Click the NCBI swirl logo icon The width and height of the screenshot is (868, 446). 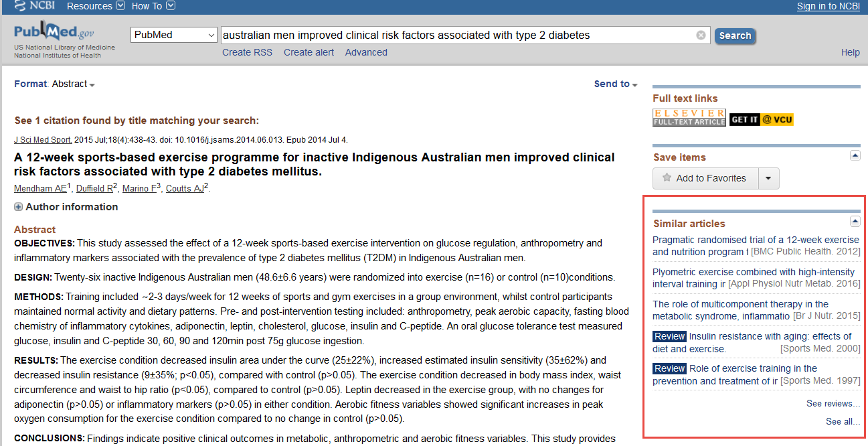tap(19, 6)
